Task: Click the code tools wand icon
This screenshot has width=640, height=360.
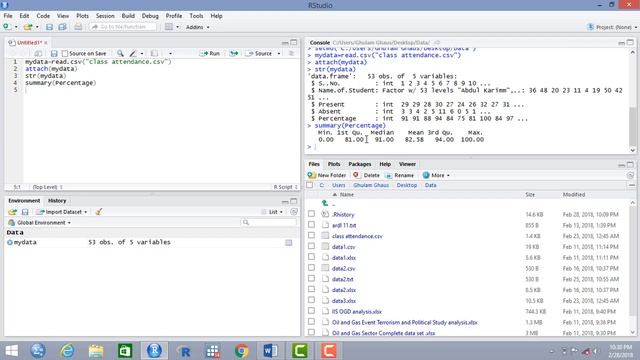Action: coord(133,53)
